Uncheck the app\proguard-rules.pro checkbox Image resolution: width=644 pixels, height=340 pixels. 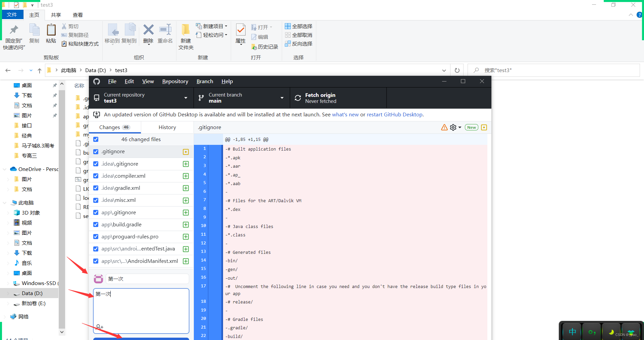click(x=96, y=236)
